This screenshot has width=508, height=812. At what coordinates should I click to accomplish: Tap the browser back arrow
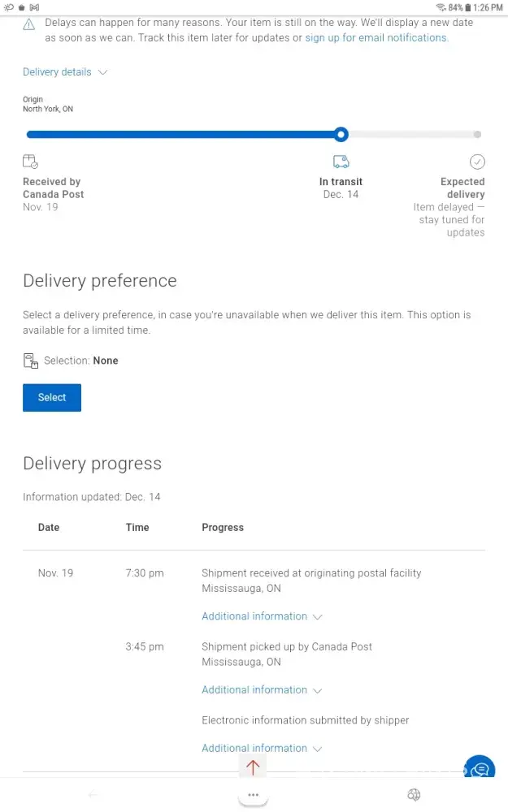[93, 795]
